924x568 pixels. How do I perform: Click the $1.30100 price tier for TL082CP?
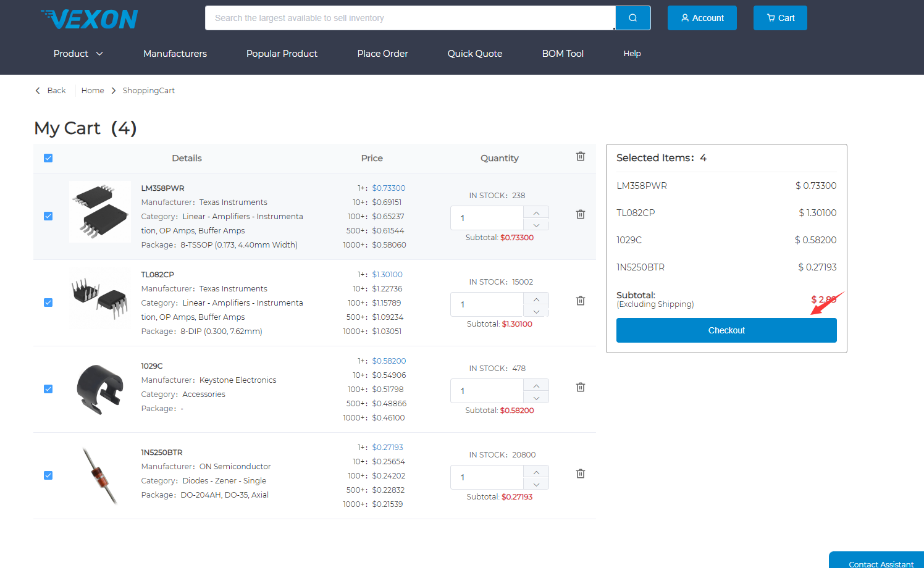pyautogui.click(x=387, y=275)
